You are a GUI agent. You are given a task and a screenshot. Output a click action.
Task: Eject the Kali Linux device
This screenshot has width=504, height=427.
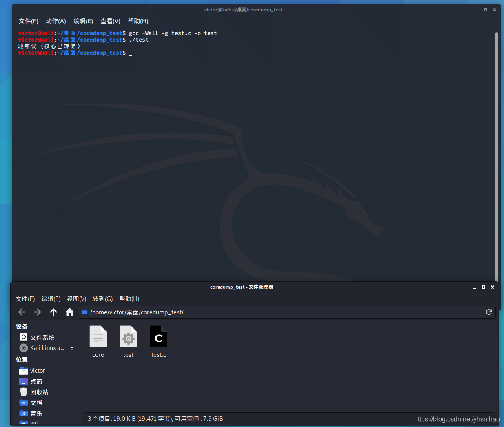click(72, 348)
